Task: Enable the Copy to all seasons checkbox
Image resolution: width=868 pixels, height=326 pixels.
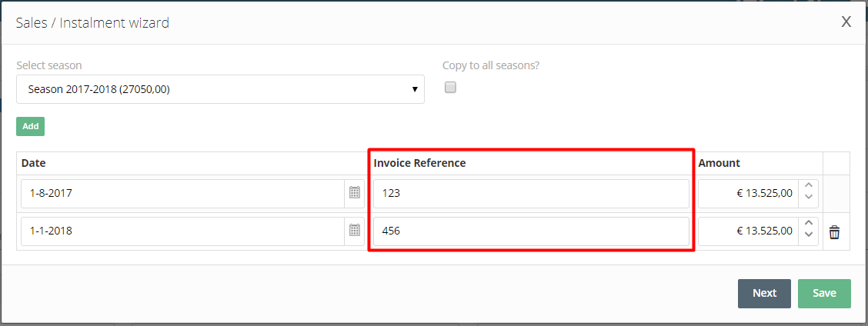Action: [451, 88]
